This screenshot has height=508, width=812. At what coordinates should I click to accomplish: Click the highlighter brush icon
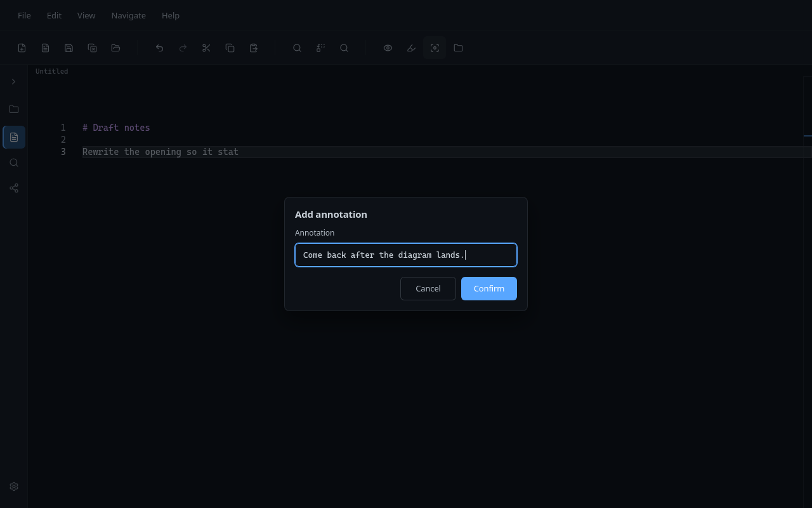tap(411, 48)
